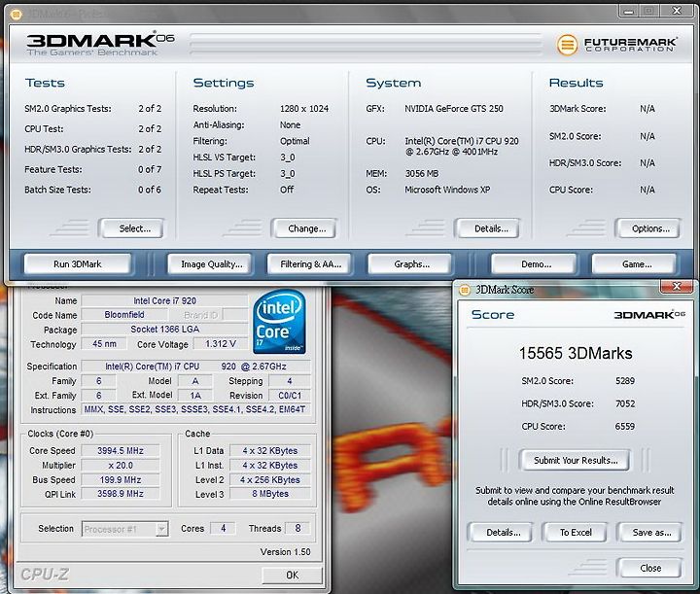The width and height of the screenshot is (700, 594).
Task: Open Filtering & AA settings
Action: click(311, 264)
